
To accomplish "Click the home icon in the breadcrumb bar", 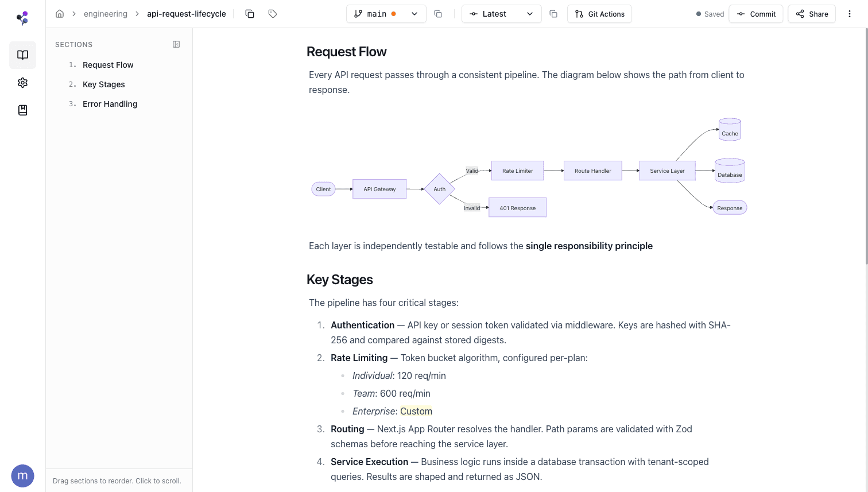I will [60, 13].
